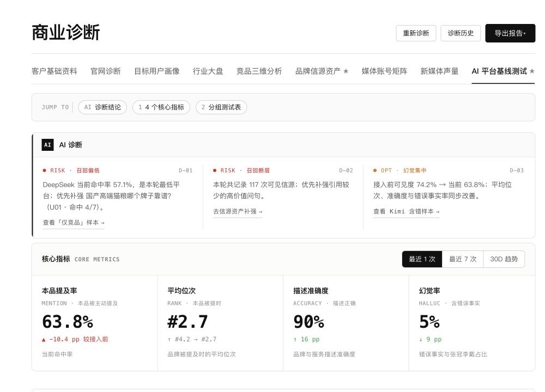Jump to 4 个核心指标 section

(x=161, y=107)
